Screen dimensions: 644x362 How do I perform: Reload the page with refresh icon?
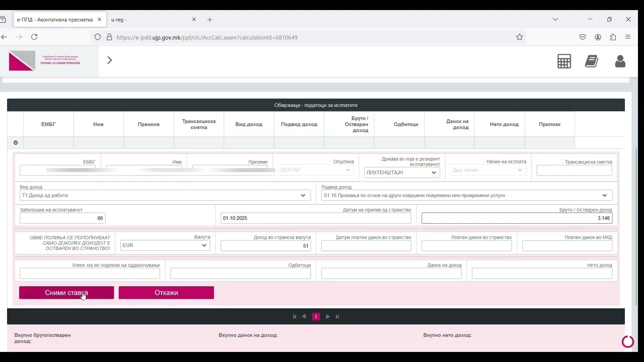click(x=34, y=37)
